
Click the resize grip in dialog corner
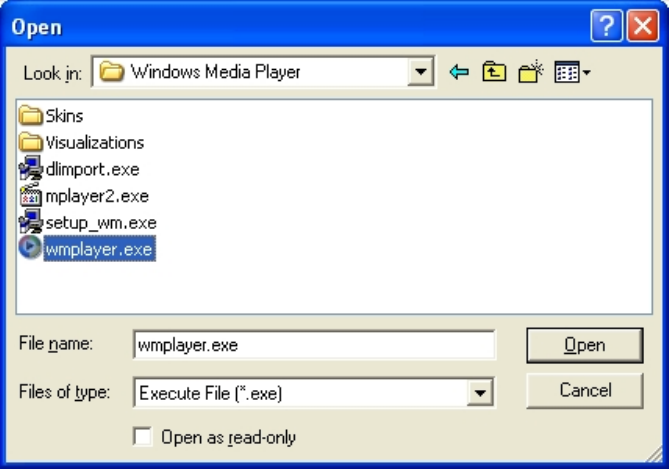point(654,453)
